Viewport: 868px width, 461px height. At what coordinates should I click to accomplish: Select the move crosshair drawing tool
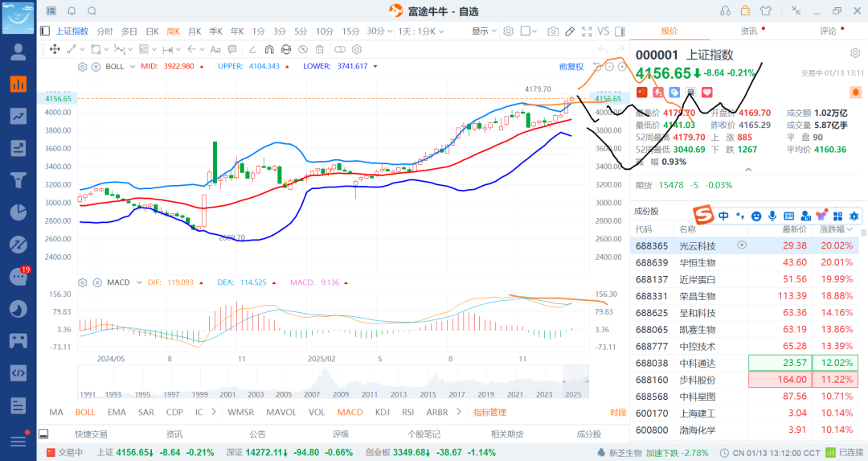[55, 49]
